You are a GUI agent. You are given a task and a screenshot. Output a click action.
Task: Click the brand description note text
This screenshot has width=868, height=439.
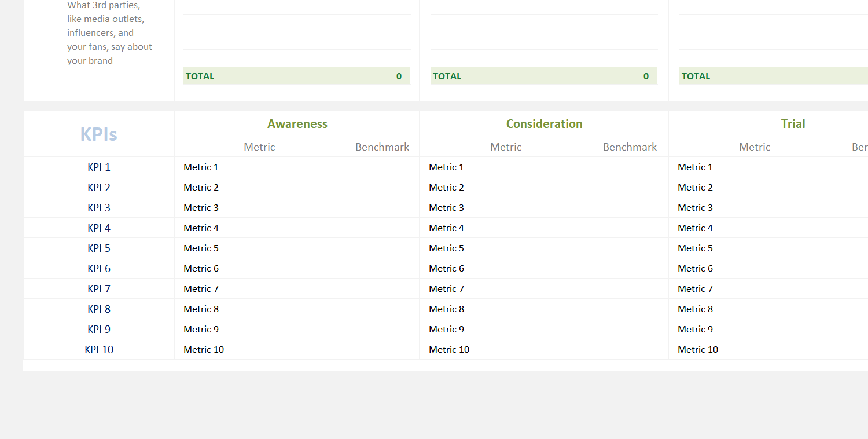(109, 32)
